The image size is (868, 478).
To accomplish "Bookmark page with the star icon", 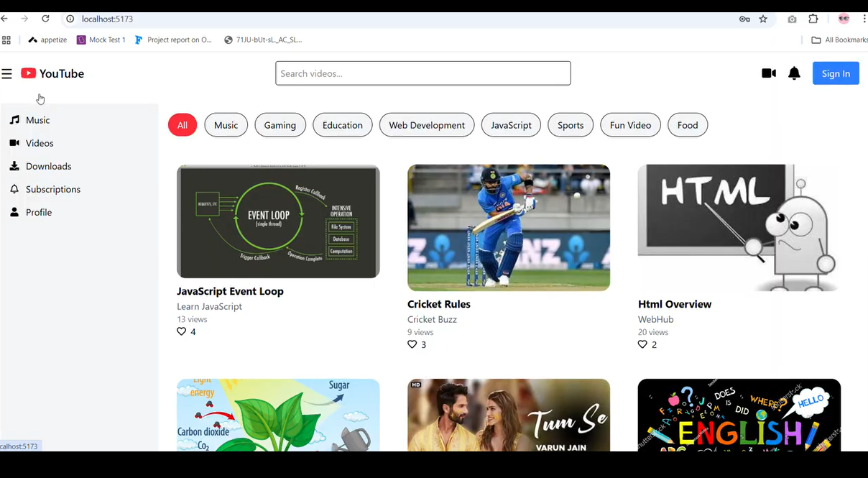I will pos(763,19).
